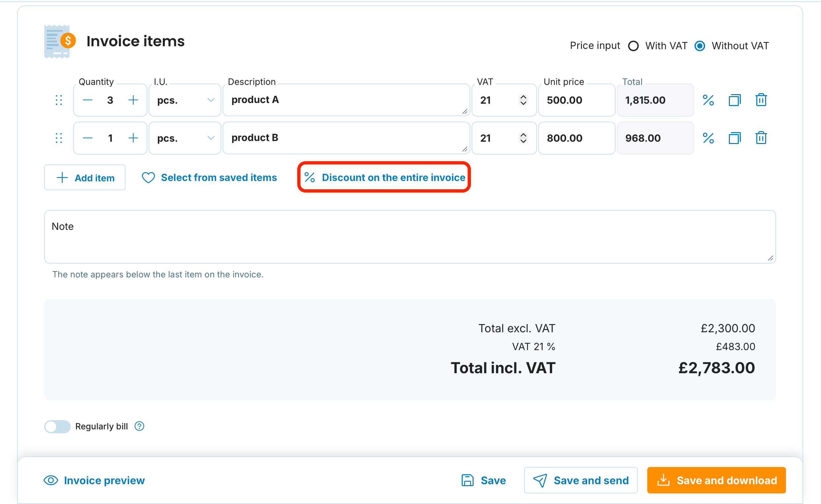Edit unit price 500.00 field
The width and height of the screenshot is (821, 504).
click(577, 100)
